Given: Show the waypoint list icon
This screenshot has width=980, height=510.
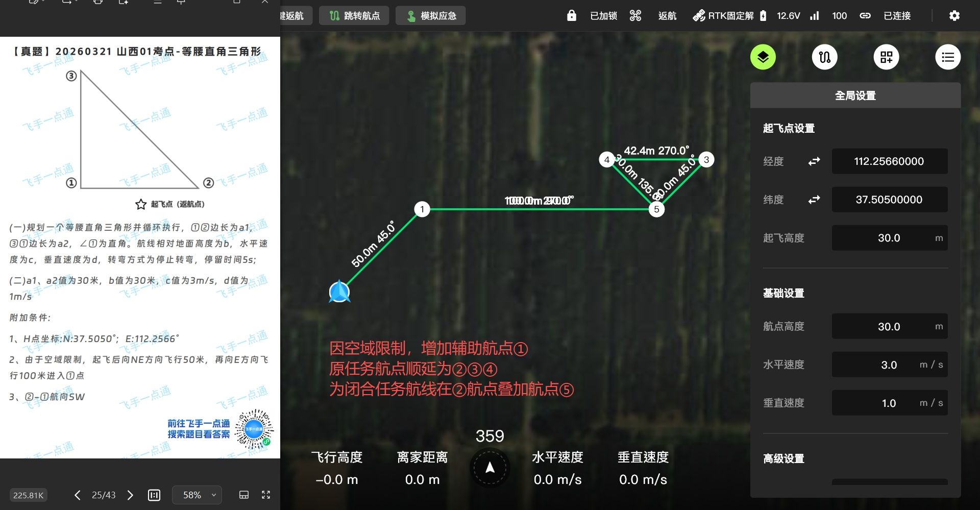Looking at the screenshot, I should point(948,57).
